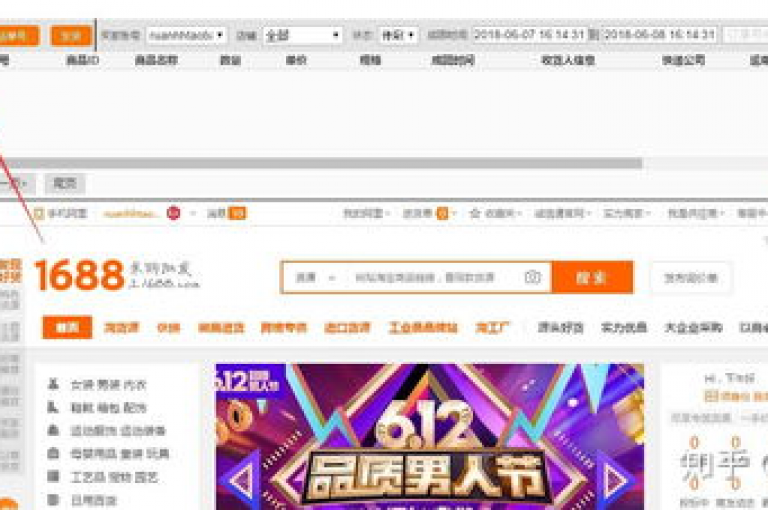Click the horizontal scrollbar of the order table
Screen dimensions: 768x510
pos(321,164)
